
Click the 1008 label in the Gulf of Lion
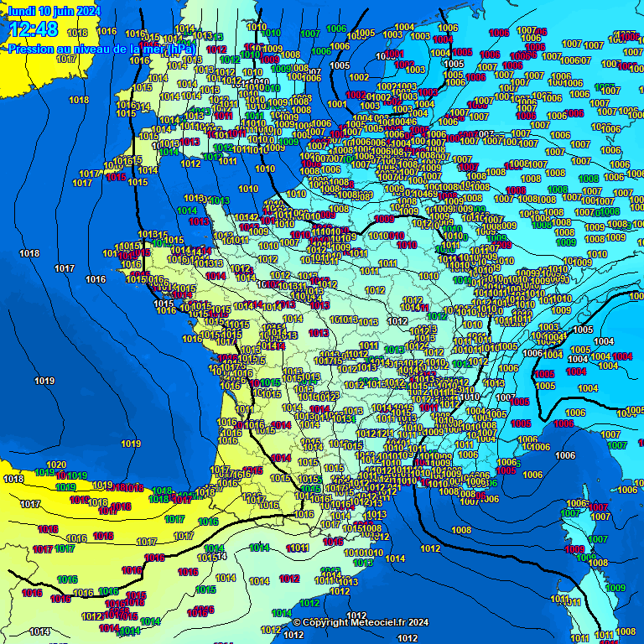pos(461,530)
